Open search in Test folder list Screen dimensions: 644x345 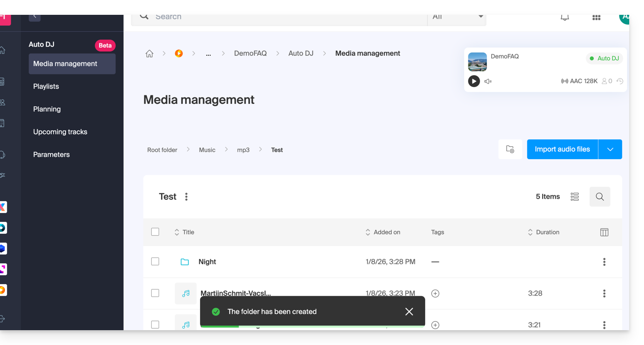coord(600,197)
